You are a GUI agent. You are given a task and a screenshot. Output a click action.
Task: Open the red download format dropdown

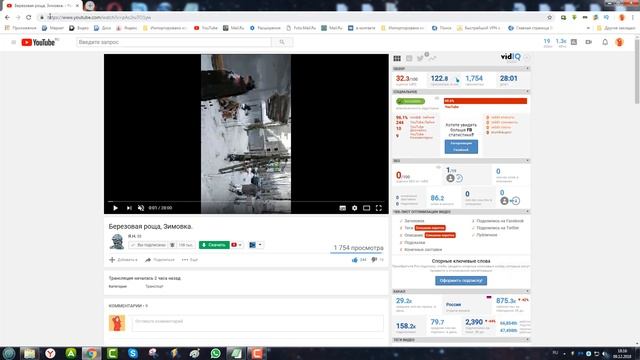click(237, 245)
